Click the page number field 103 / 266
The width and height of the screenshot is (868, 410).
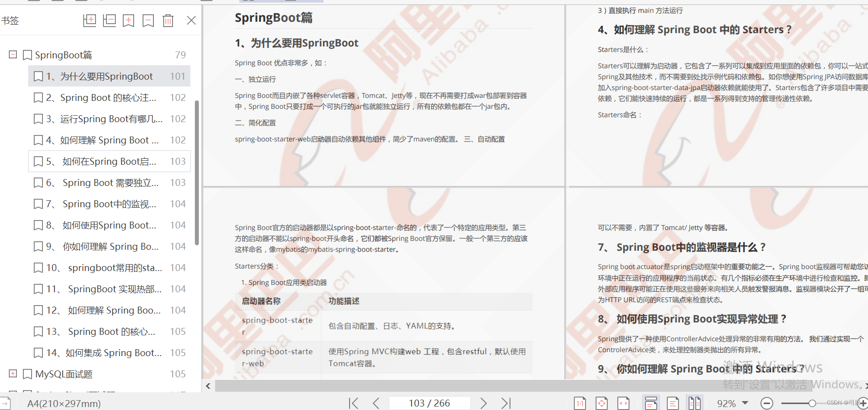tap(429, 403)
